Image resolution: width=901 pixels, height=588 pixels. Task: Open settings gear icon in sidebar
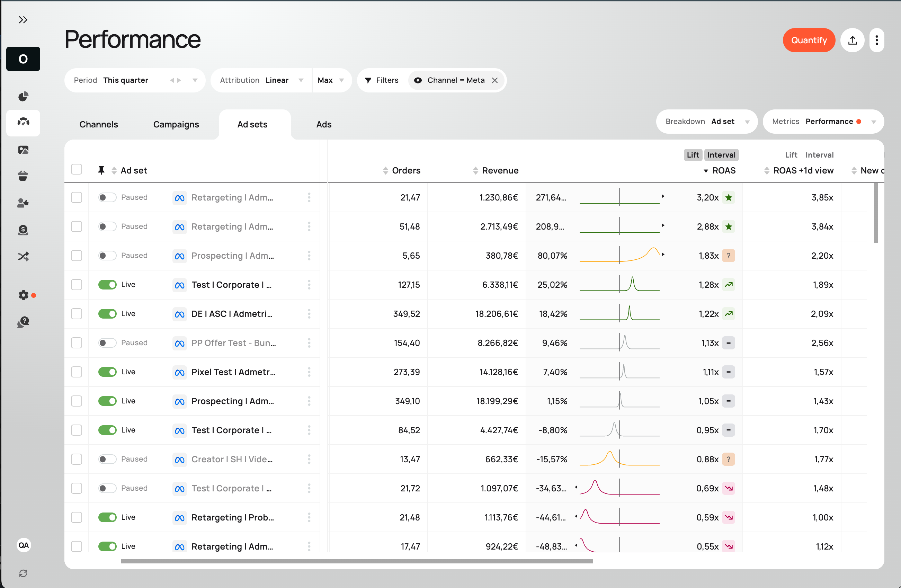pos(24,295)
